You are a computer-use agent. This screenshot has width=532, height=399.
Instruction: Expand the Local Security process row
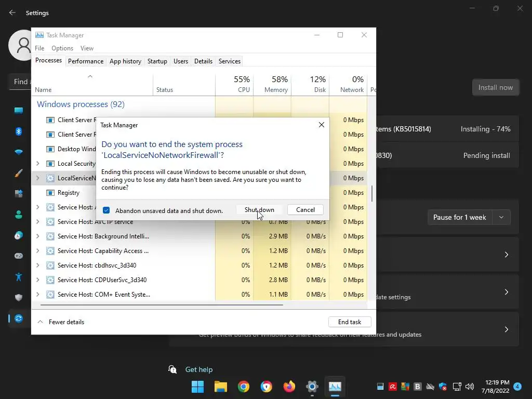37,164
